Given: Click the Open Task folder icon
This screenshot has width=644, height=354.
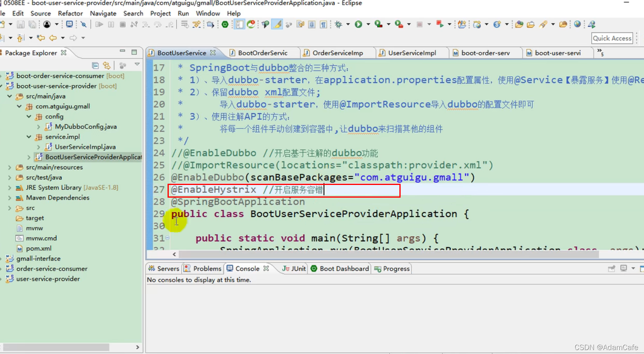Looking at the screenshot, I should (531, 25).
